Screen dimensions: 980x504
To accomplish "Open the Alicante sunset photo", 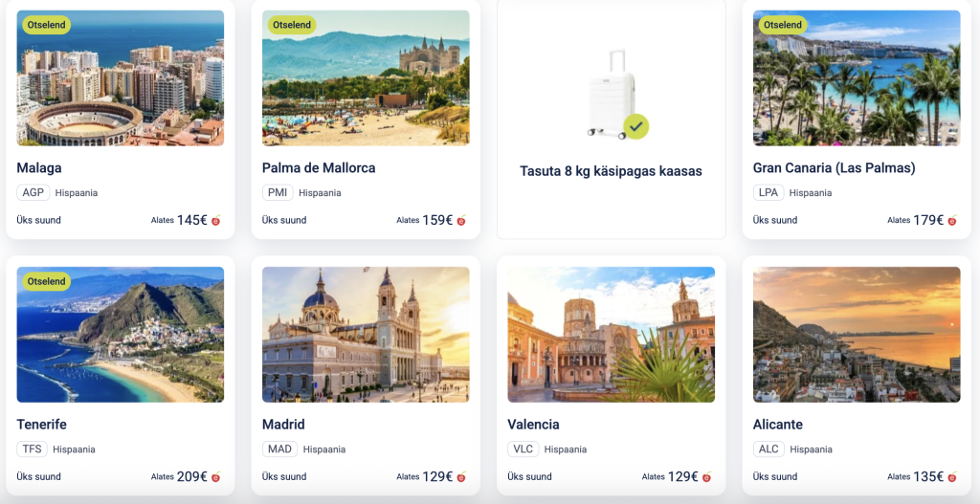I will pos(857,335).
